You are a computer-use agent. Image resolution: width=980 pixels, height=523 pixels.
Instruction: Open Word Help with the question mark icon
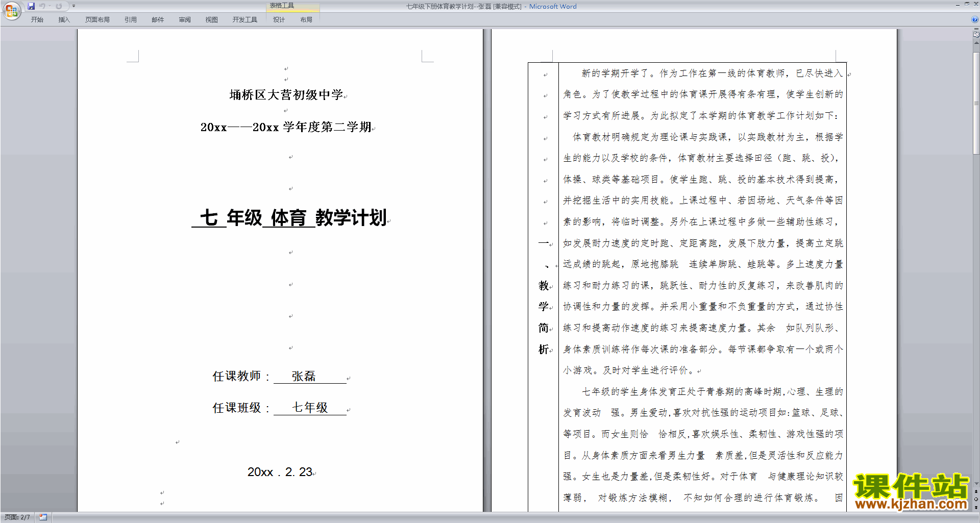pos(975,19)
